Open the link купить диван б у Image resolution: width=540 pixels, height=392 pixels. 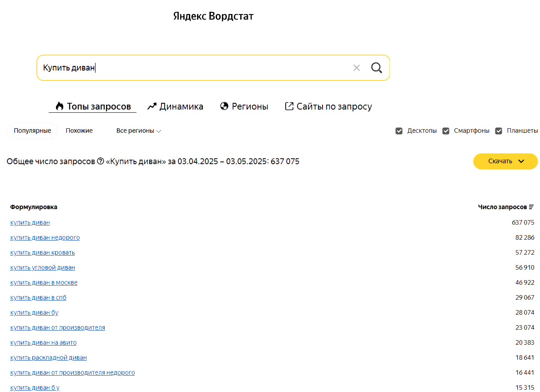tap(35, 387)
